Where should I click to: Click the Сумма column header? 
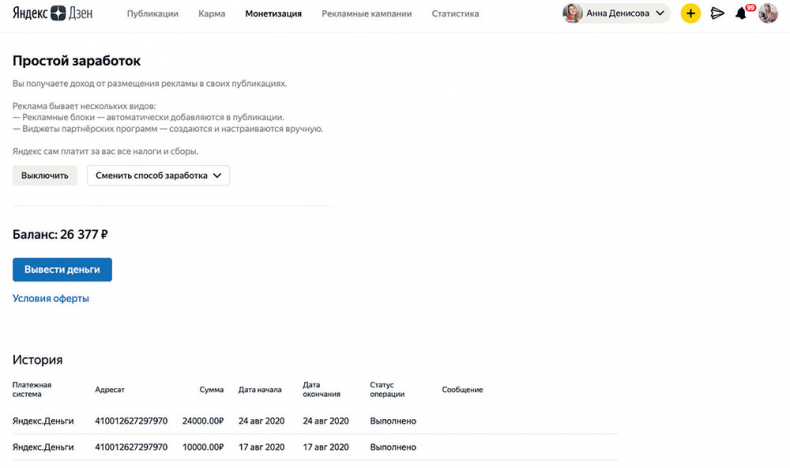click(x=211, y=389)
